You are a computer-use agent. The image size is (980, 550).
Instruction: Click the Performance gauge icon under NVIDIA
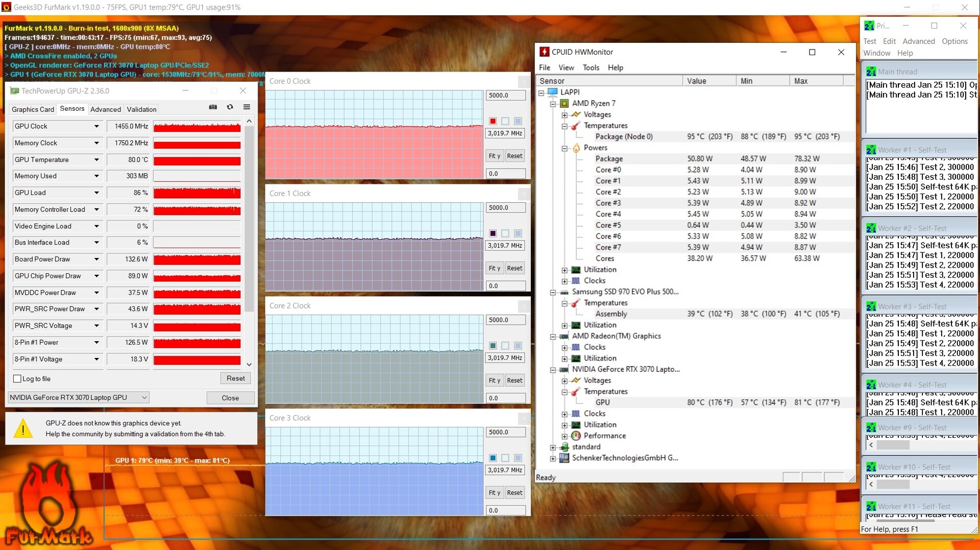tap(576, 436)
